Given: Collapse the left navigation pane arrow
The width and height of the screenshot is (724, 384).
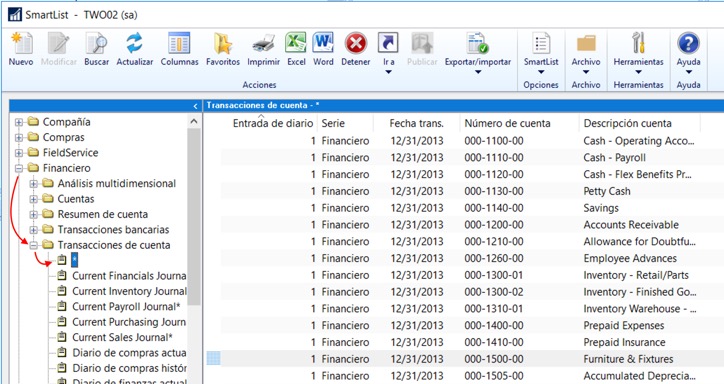Looking at the screenshot, I should point(195,106).
